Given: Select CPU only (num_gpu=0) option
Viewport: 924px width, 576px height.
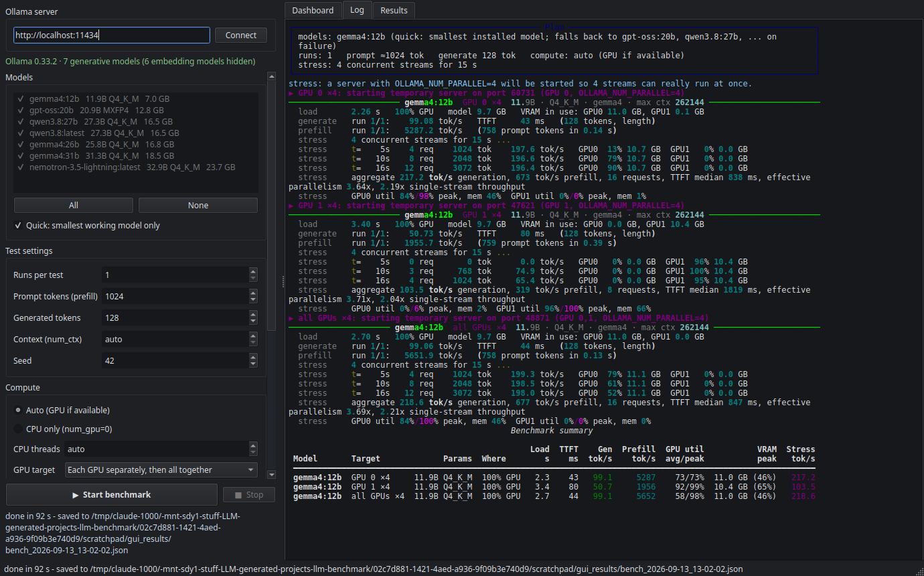Looking at the screenshot, I should (x=63, y=429).
